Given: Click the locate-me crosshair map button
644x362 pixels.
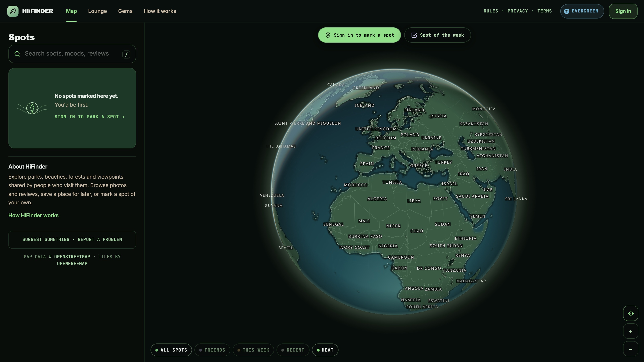Looking at the screenshot, I should pos(631,313).
